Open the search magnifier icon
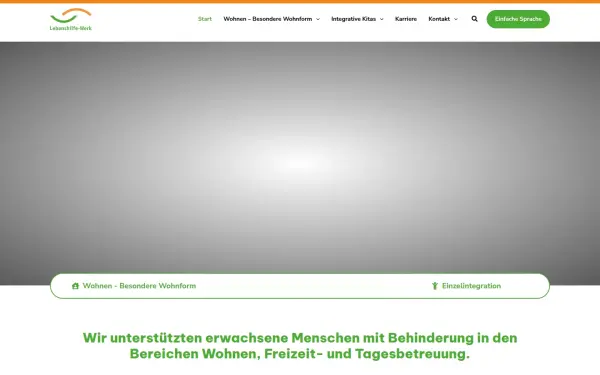Image resolution: width=600 pixels, height=375 pixels. [474, 19]
